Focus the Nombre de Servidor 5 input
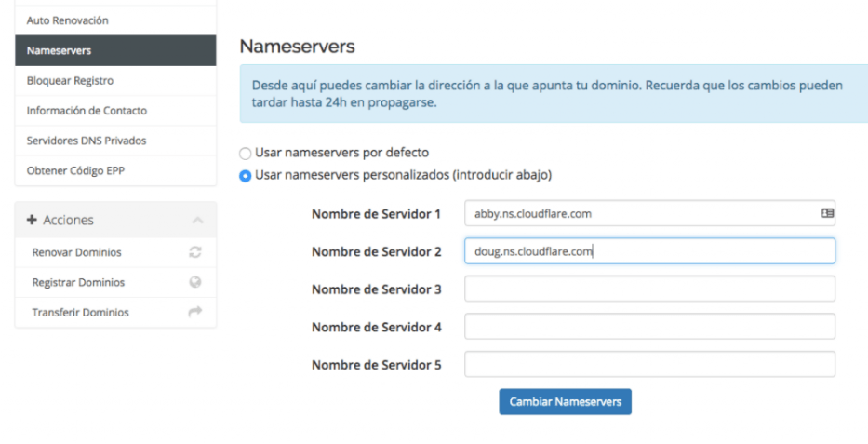868x444 pixels. 649,364
